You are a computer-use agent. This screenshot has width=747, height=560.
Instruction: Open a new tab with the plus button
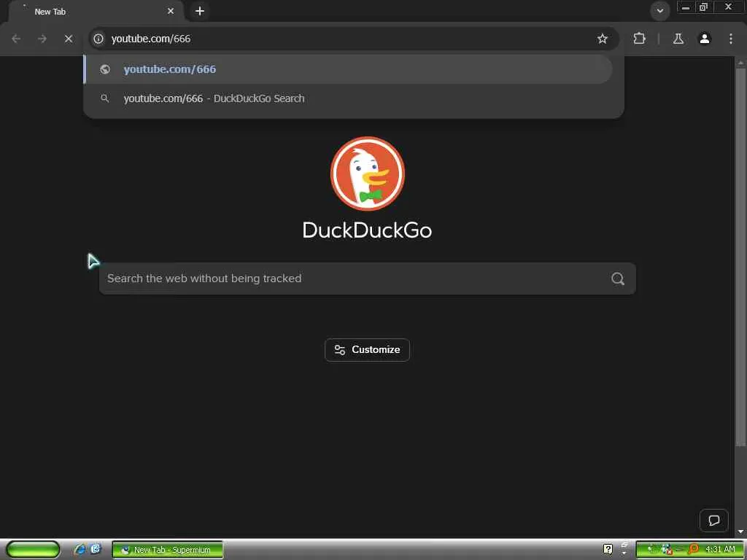pos(200,11)
